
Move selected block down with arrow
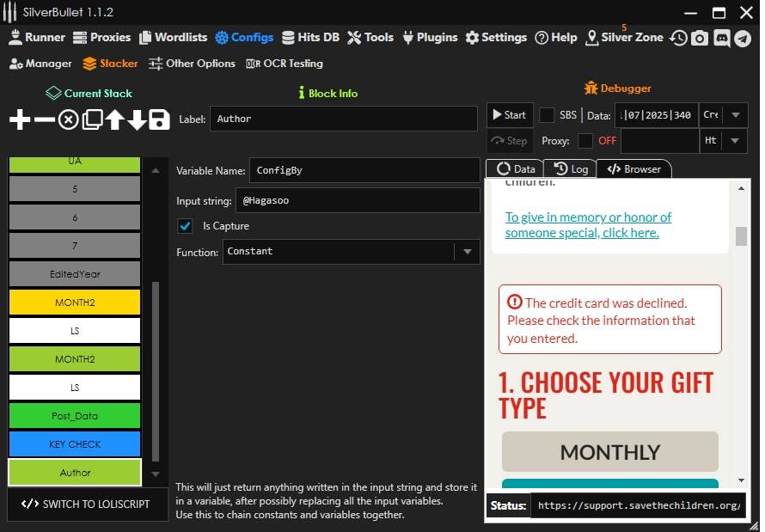(137, 119)
